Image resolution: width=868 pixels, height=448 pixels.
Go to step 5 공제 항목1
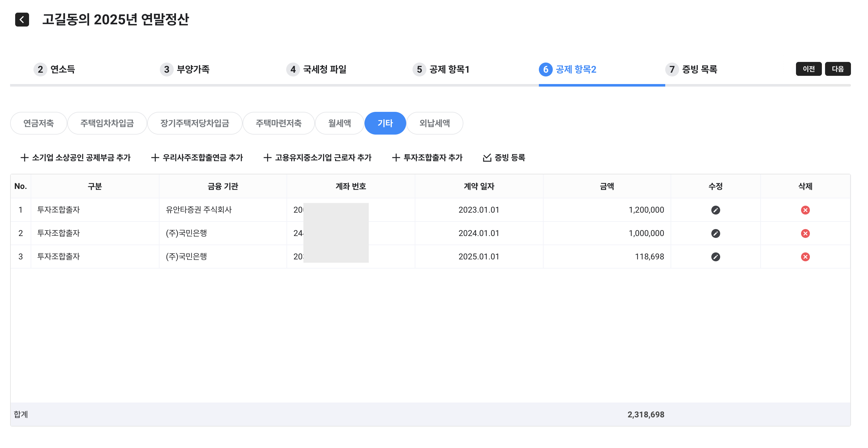[441, 70]
